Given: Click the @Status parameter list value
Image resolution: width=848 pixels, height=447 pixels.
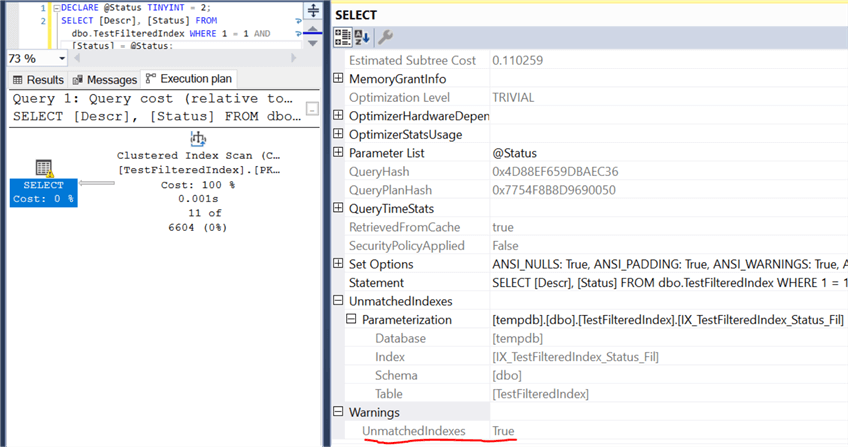Looking at the screenshot, I should click(x=514, y=153).
